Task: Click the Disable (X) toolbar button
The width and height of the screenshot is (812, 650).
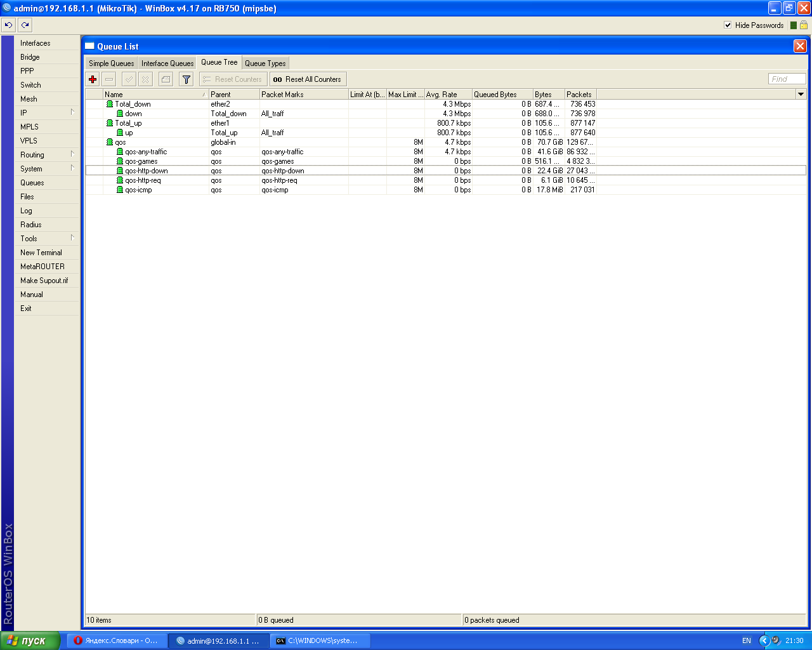Action: (145, 79)
